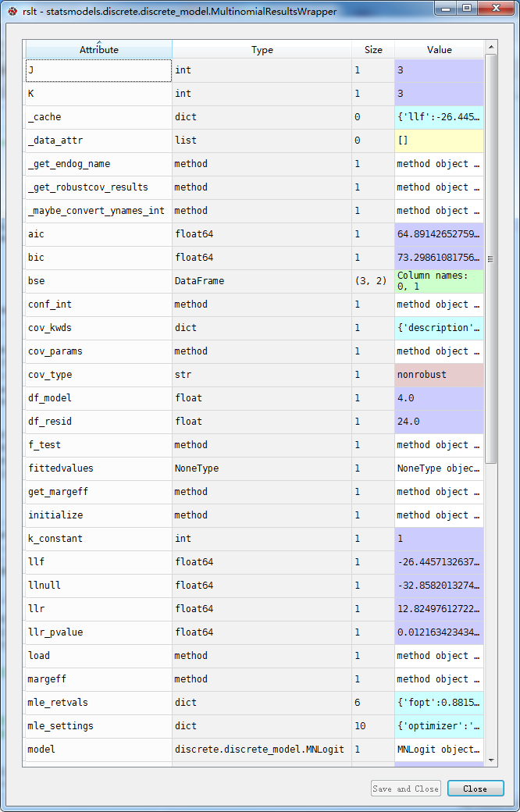
Task: Click the vertical scrollbar down arrow
Action: click(491, 759)
